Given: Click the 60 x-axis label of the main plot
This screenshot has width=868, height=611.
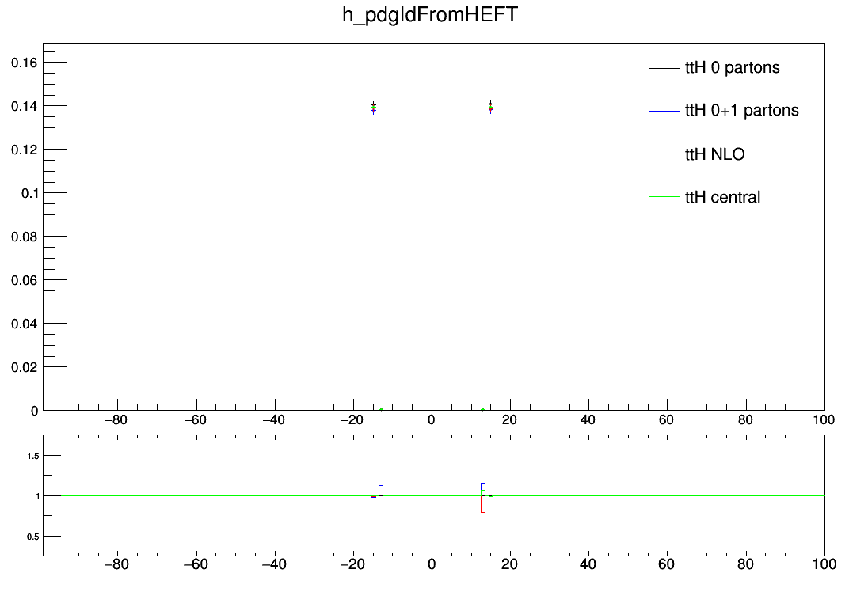Looking at the screenshot, I should click(x=667, y=420).
